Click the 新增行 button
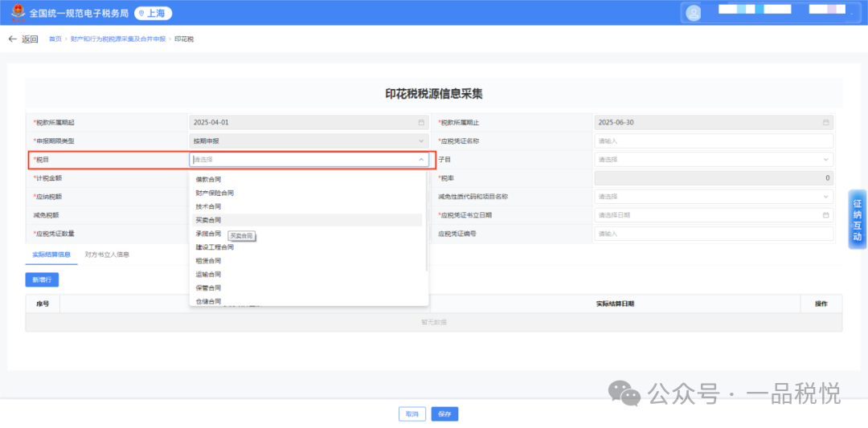Image resolution: width=868 pixels, height=428 pixels. click(x=42, y=280)
